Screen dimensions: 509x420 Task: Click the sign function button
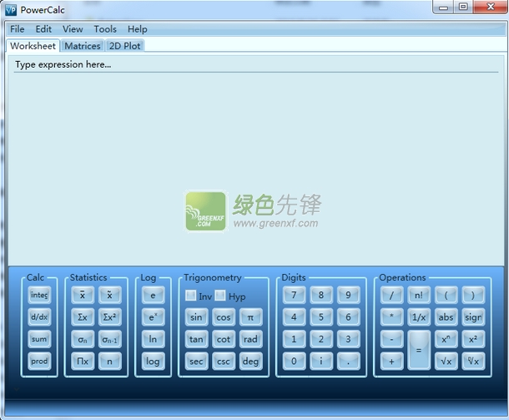[x=473, y=317]
